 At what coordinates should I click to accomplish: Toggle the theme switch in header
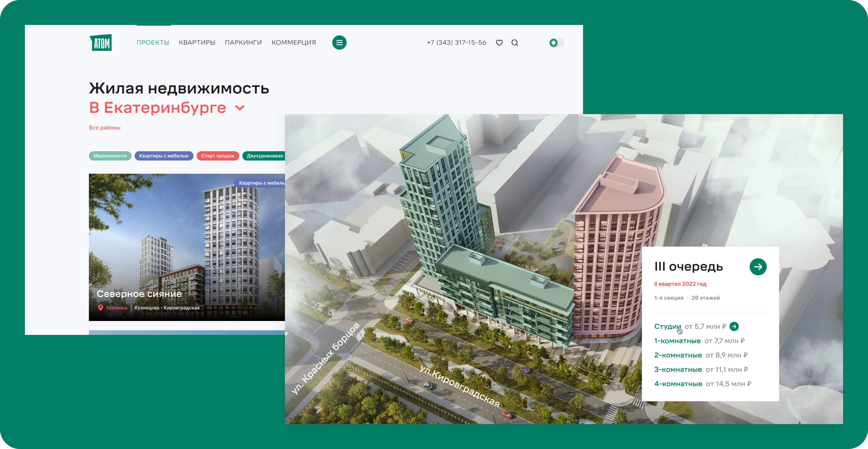(x=557, y=43)
